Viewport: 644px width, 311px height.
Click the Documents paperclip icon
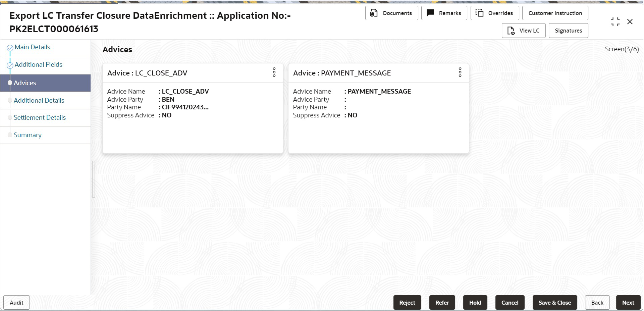pos(374,13)
